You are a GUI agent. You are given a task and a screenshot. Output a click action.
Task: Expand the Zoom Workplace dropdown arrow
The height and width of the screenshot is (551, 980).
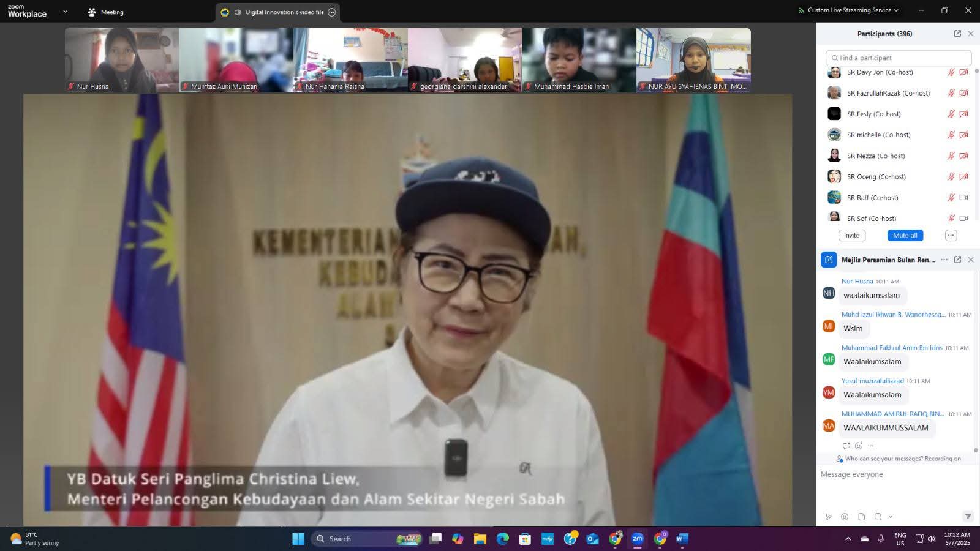point(66,12)
